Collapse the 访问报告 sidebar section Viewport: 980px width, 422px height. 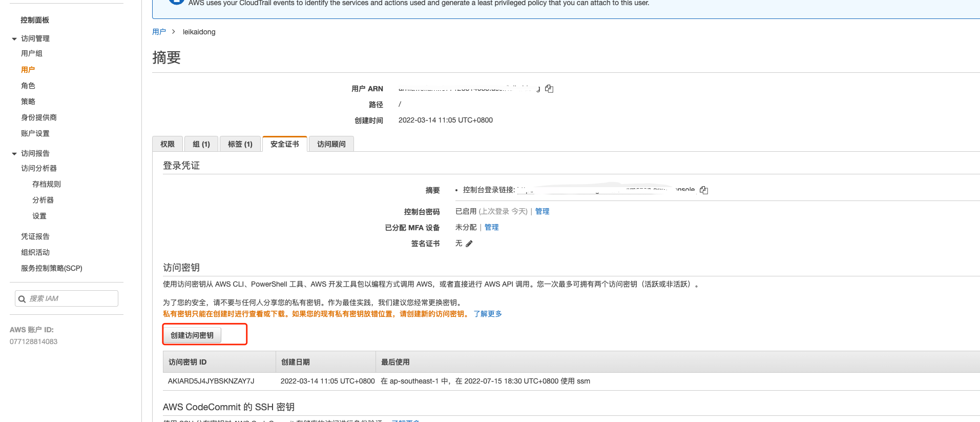point(14,154)
